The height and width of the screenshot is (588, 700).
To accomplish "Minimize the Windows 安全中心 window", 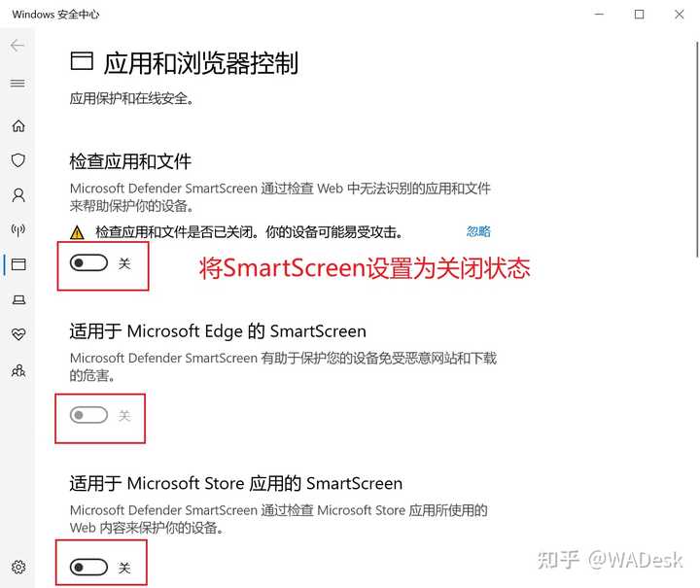I will (x=599, y=15).
